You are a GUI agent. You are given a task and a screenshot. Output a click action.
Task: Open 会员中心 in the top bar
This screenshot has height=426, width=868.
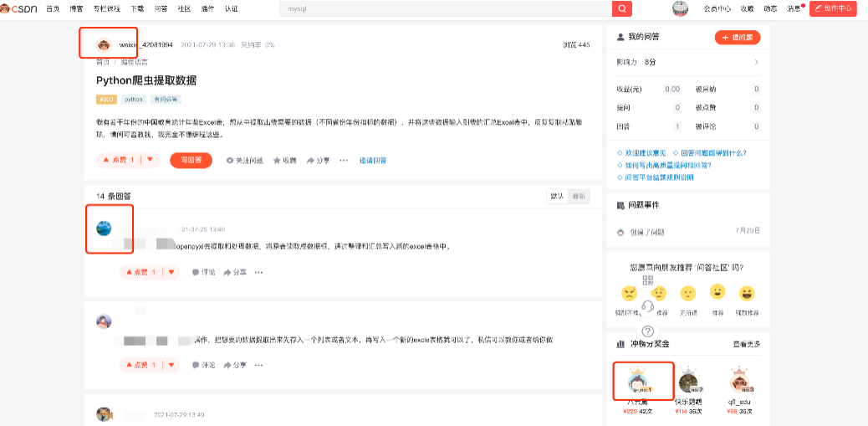717,8
